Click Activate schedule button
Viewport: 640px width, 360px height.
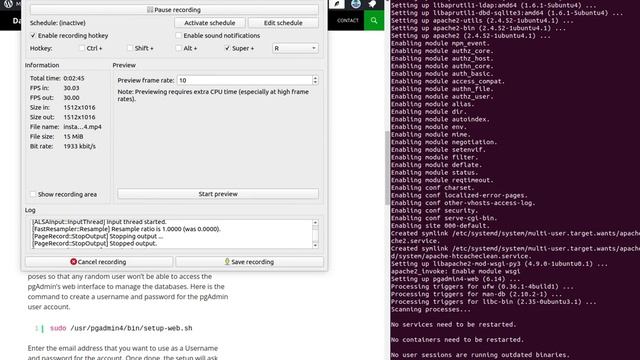click(209, 23)
